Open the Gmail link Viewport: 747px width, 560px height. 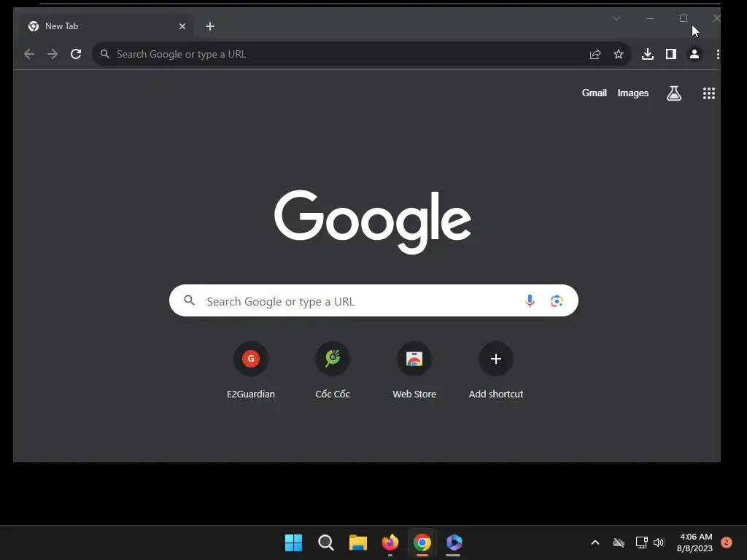(594, 93)
